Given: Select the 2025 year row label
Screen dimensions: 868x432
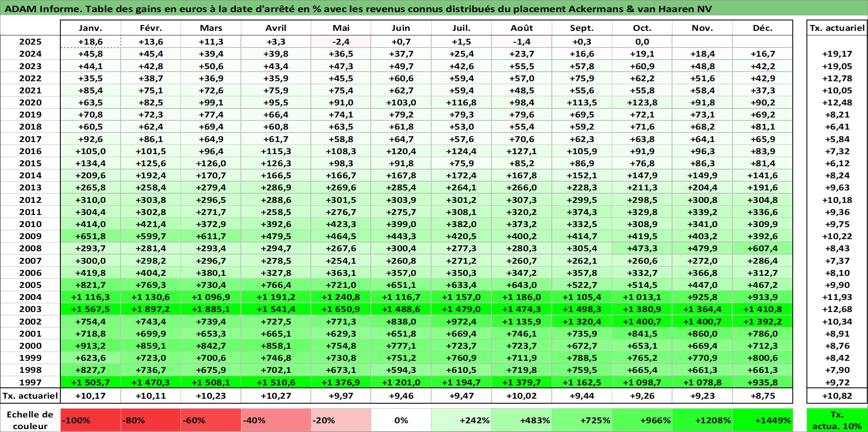Looking at the screenshot, I should 30,42.
